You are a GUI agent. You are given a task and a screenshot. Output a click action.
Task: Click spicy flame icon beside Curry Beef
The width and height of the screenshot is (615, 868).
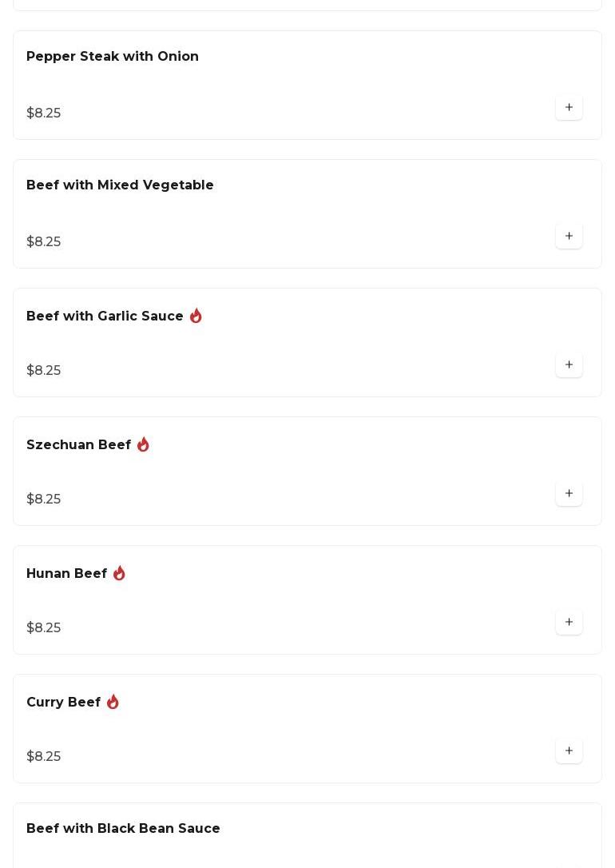point(113,703)
